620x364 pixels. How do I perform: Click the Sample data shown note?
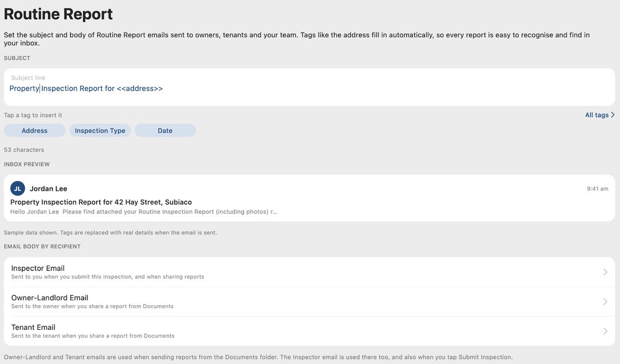110,233
